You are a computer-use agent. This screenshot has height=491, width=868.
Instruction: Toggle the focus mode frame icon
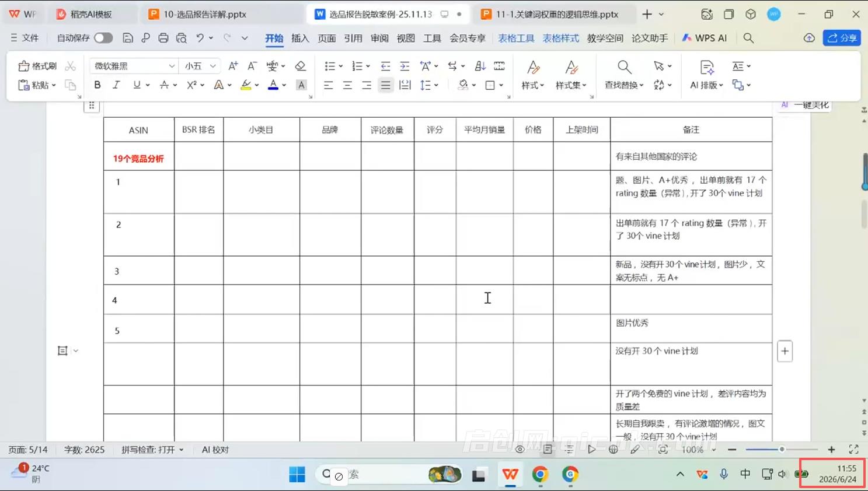(x=663, y=450)
